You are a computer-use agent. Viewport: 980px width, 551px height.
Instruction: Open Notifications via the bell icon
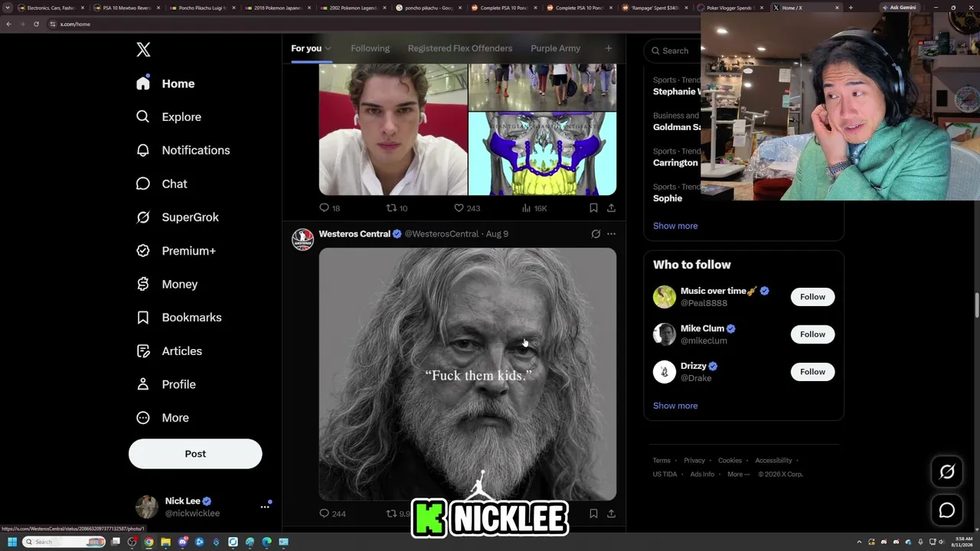tap(143, 150)
